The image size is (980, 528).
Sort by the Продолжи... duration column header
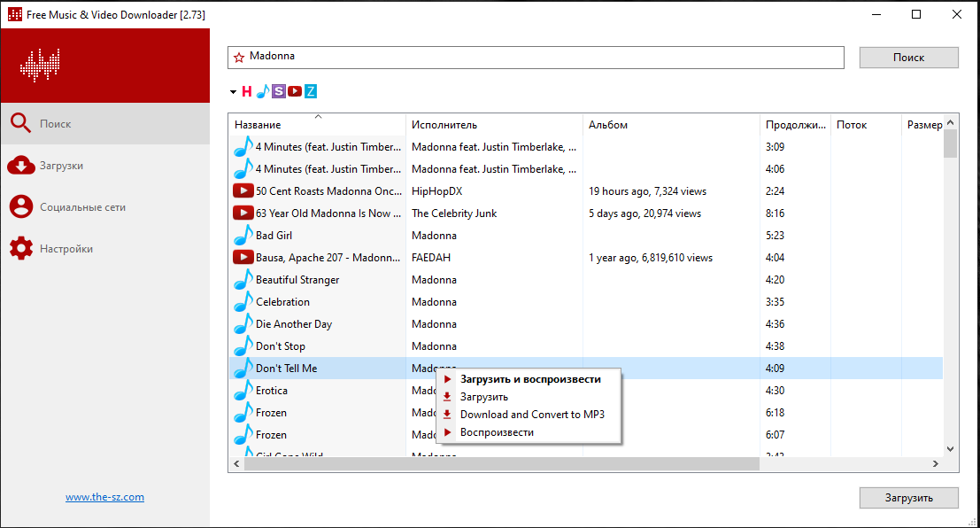795,125
